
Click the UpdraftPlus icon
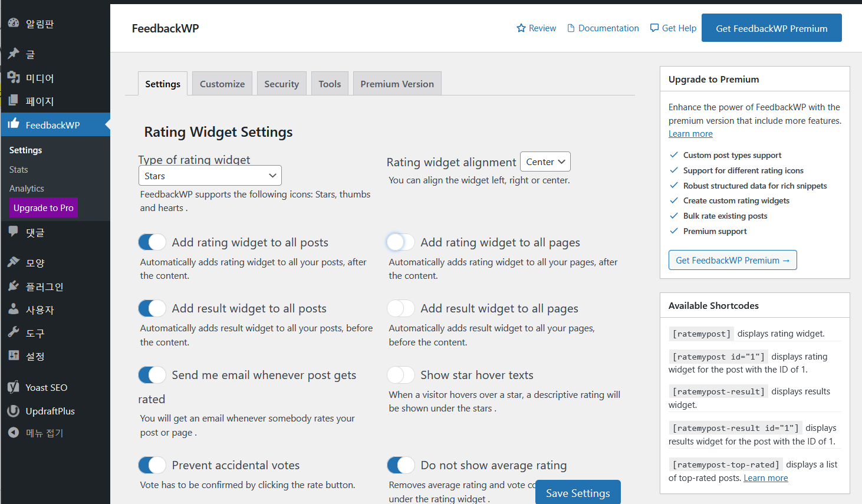pos(14,411)
